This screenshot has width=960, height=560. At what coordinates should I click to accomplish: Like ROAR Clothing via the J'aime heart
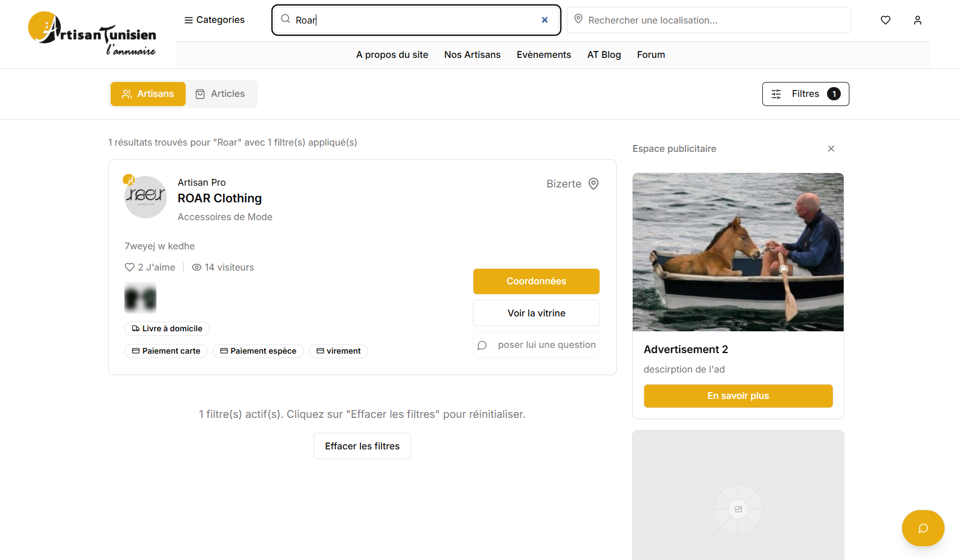(130, 267)
